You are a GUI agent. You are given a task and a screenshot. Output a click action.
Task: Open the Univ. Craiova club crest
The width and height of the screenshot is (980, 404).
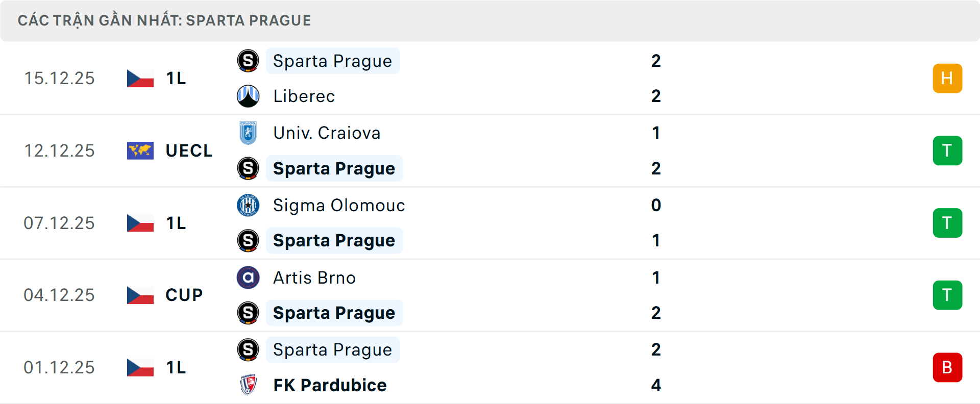(x=248, y=133)
